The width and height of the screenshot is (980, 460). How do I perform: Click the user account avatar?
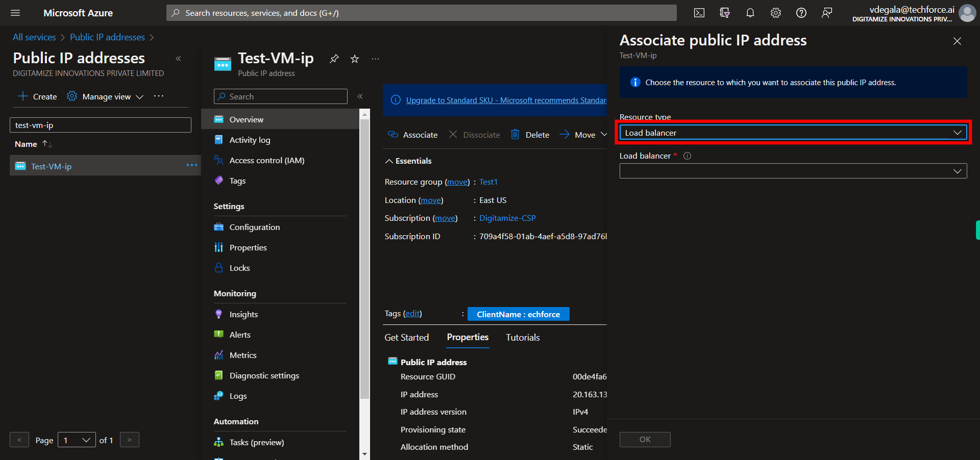[967, 13]
